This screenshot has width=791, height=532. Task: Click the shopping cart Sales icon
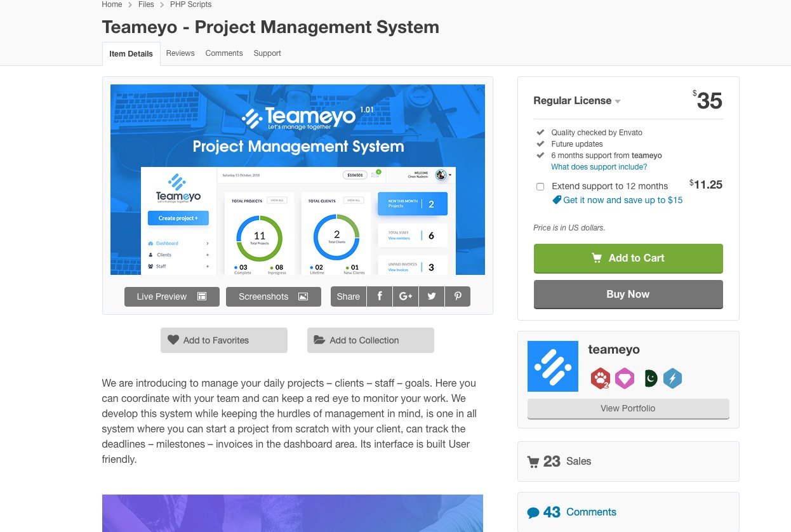coord(533,462)
